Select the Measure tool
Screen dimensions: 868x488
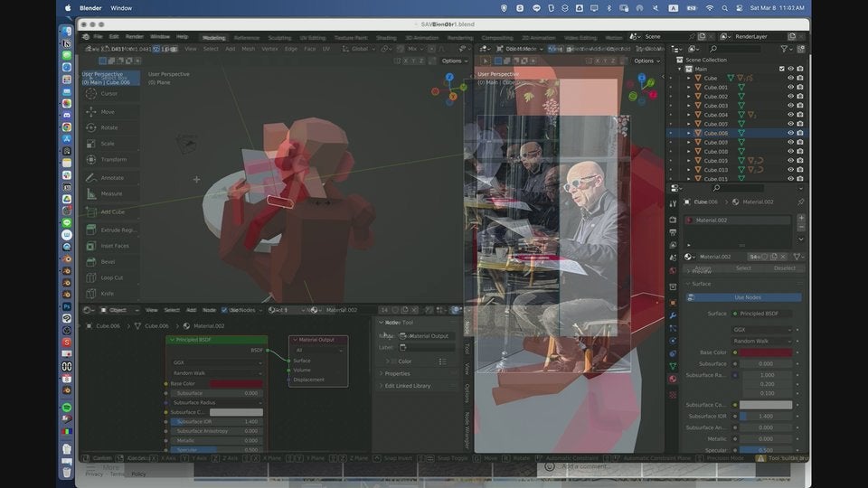109,193
